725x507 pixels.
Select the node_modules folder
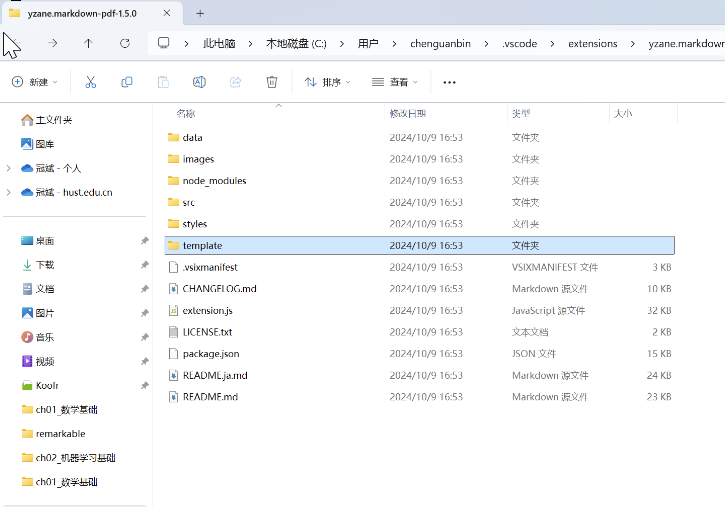(419, 181)
